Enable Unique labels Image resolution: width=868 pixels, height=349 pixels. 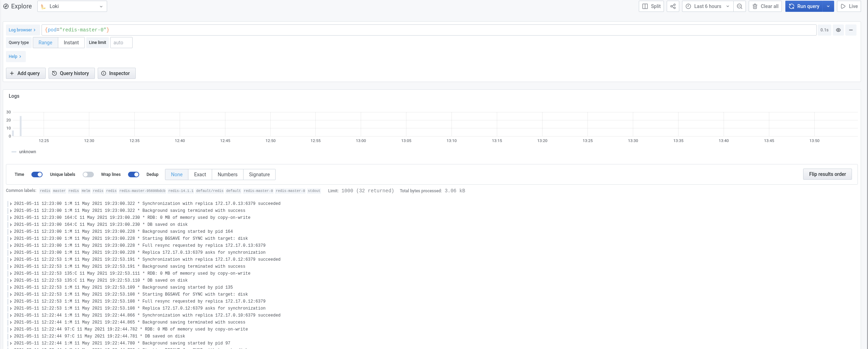88,174
